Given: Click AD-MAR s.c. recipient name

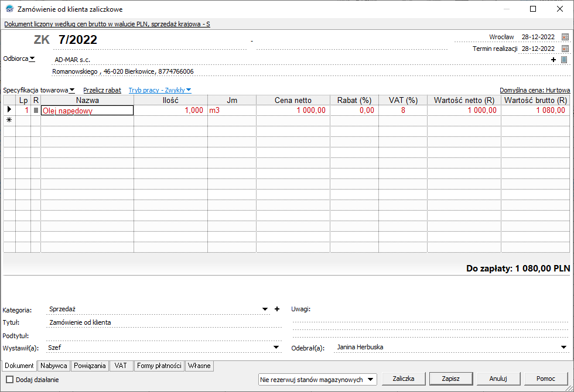Looking at the screenshot, I should (x=73, y=60).
